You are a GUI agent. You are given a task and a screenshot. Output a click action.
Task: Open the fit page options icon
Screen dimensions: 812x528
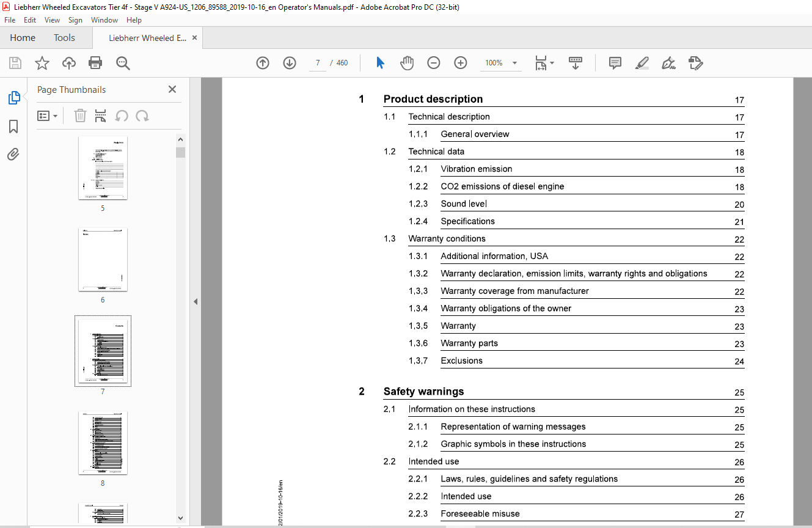(544, 63)
